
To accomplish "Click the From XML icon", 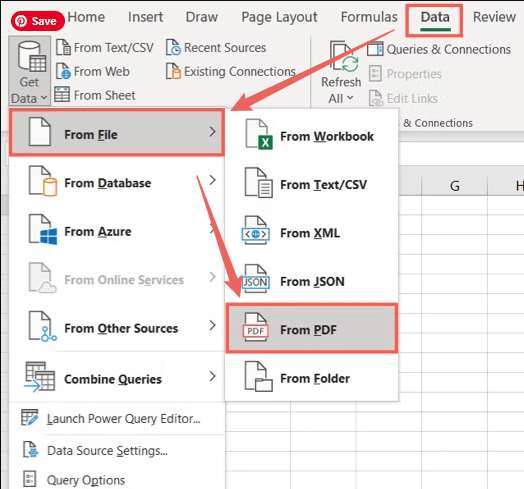I will point(255,231).
